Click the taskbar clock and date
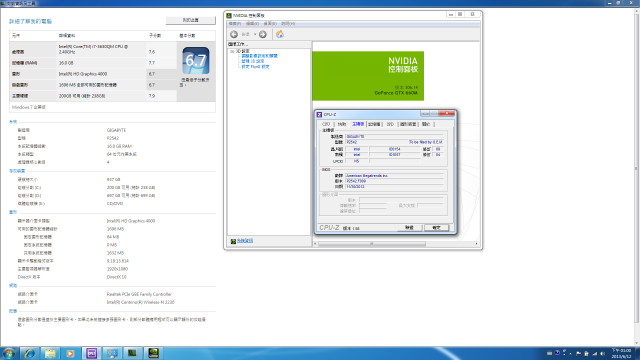The image size is (640, 360). (622, 353)
